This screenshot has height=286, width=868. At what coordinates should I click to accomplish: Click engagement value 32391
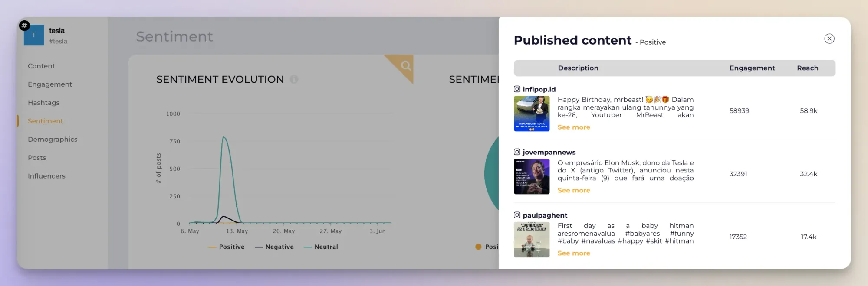pos(738,174)
